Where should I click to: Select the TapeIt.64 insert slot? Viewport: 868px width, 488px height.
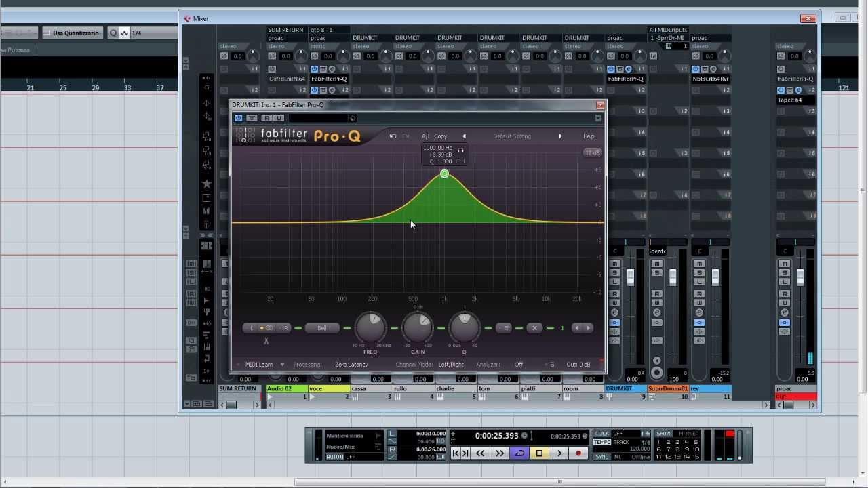pyautogui.click(x=795, y=100)
